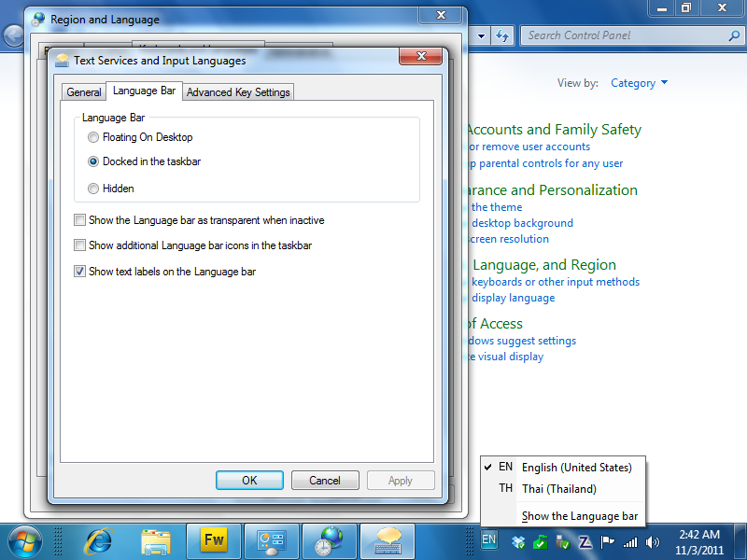The width and height of the screenshot is (747, 560).
Task: Launch Internet Explorer from the taskbar
Action: pyautogui.click(x=99, y=542)
